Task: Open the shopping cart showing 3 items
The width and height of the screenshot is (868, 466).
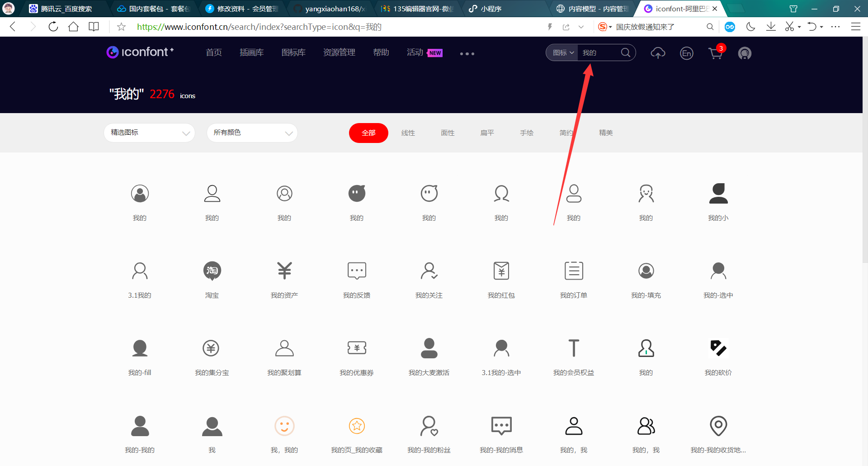Action: click(716, 53)
